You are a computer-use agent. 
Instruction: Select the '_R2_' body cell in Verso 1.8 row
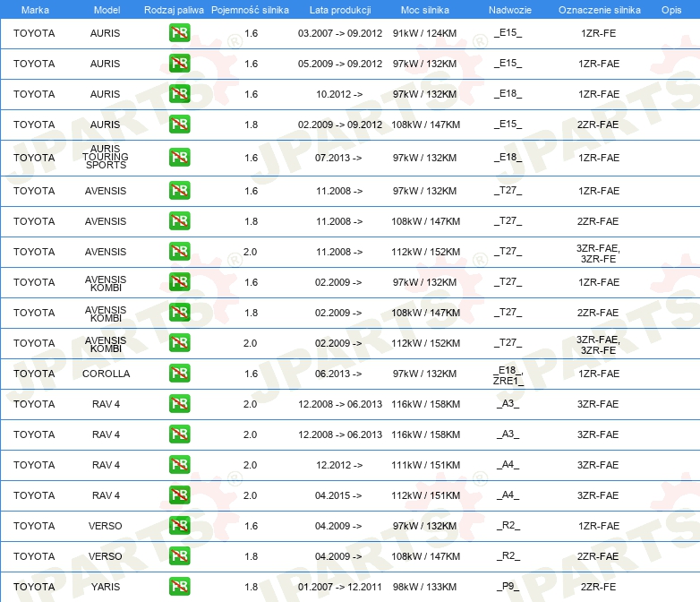click(x=508, y=555)
